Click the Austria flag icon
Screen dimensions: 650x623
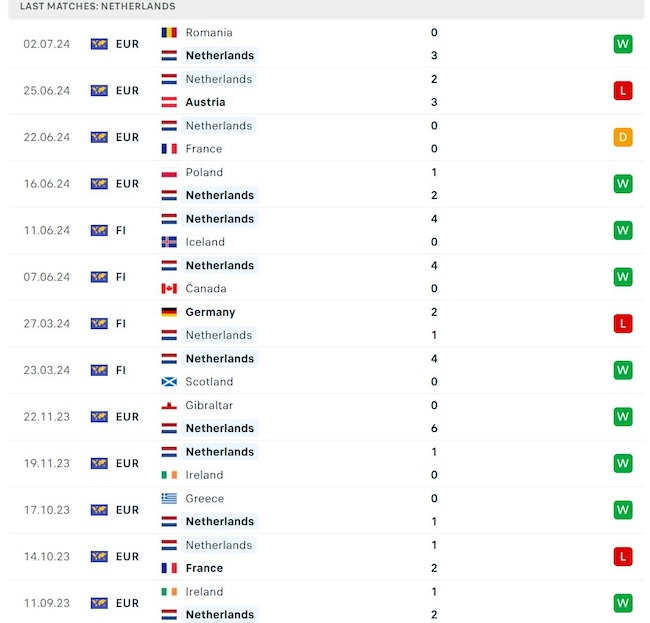click(169, 102)
